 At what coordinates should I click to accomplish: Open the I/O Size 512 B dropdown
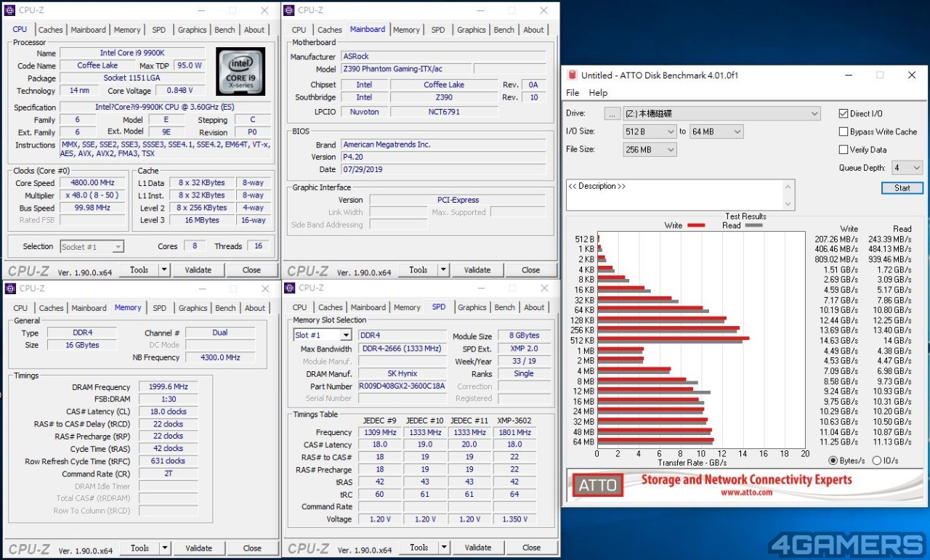(650, 131)
